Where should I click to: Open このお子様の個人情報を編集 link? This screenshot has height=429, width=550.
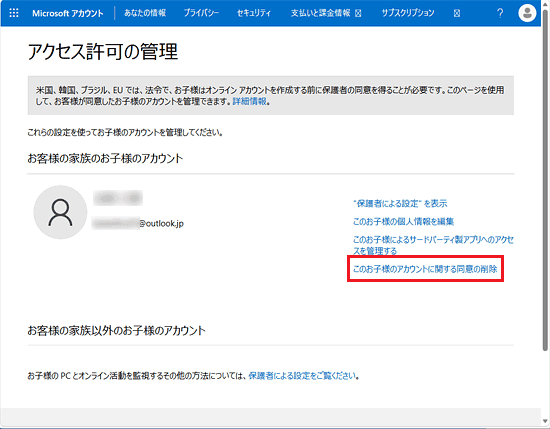[x=403, y=222]
